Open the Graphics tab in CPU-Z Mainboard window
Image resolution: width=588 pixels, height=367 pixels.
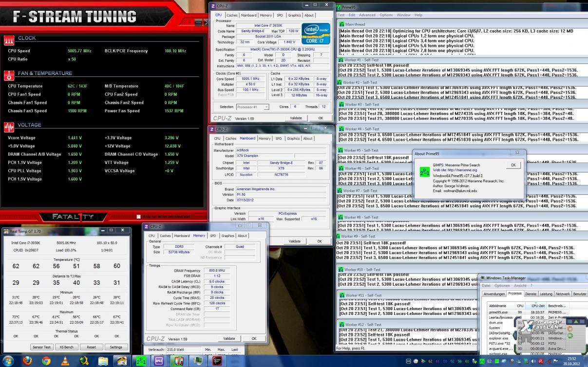[x=293, y=138]
